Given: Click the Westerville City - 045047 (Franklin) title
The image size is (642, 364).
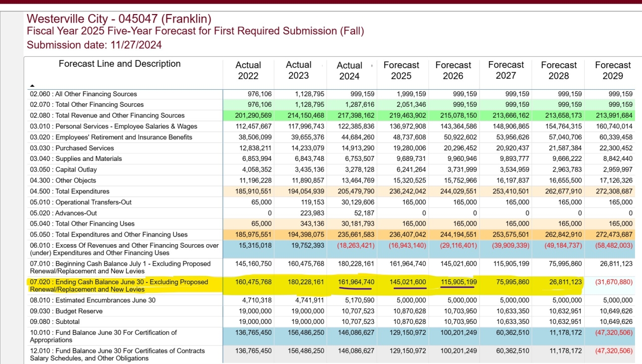Looking at the screenshot, I should click(x=119, y=19).
